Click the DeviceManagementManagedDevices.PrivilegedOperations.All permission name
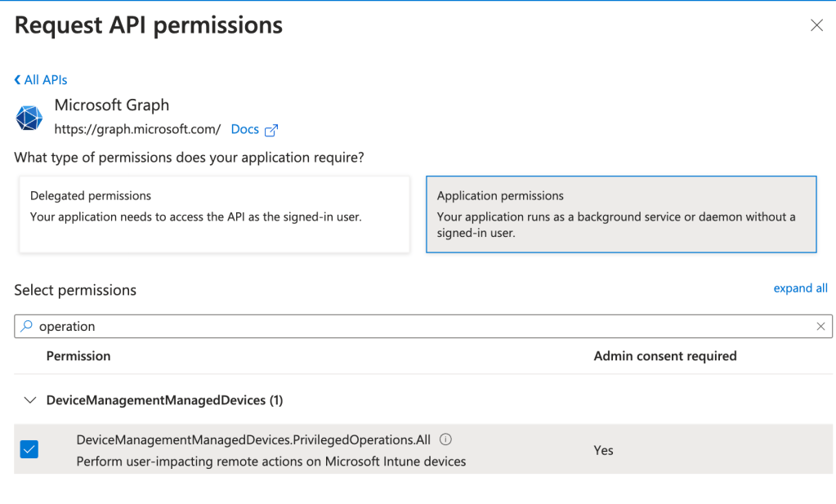The height and width of the screenshot is (504, 836). 253,439
